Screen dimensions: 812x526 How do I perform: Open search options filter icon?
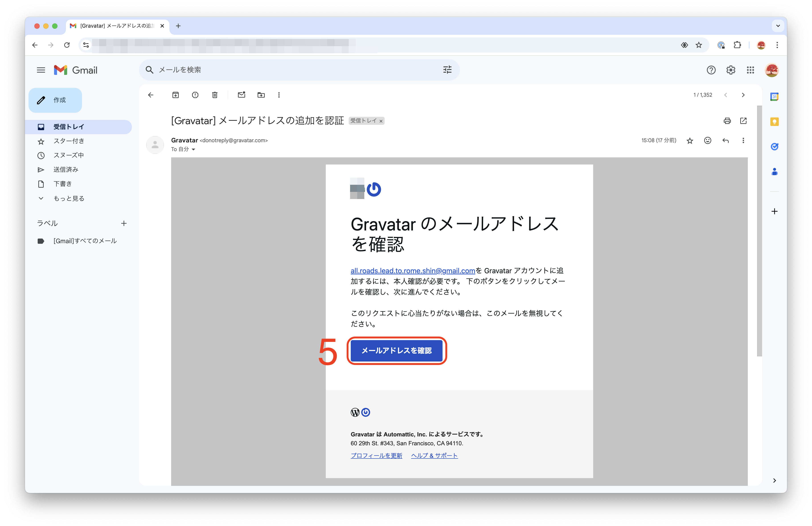[x=447, y=70]
